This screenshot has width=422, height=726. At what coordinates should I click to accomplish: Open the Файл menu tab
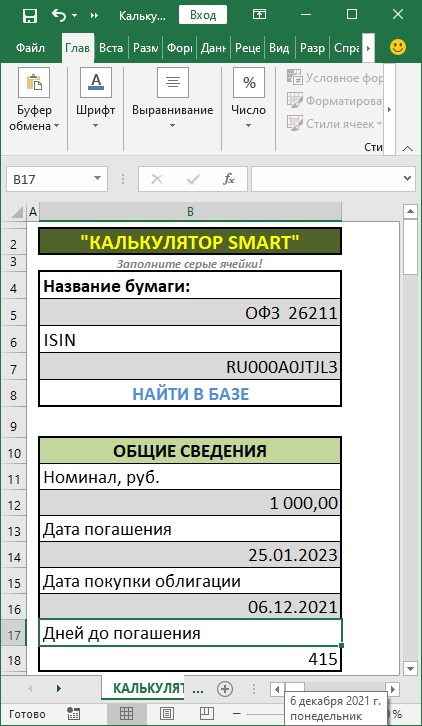[x=30, y=48]
